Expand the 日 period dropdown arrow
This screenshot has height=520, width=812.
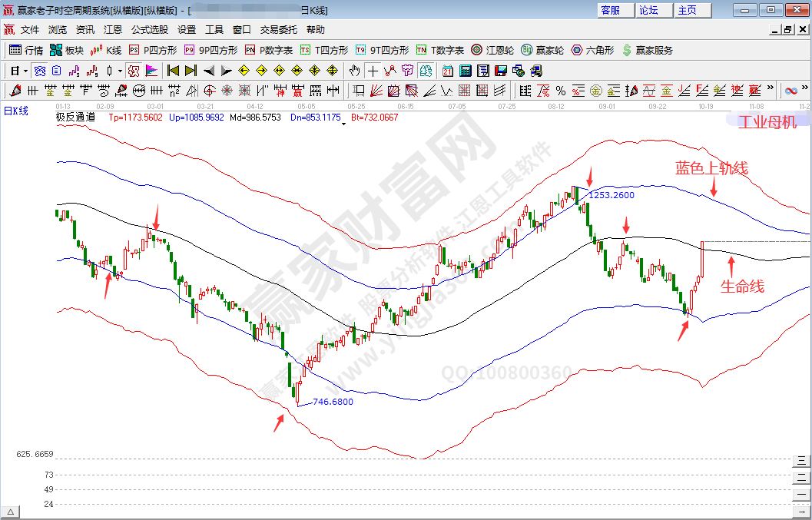click(x=25, y=71)
